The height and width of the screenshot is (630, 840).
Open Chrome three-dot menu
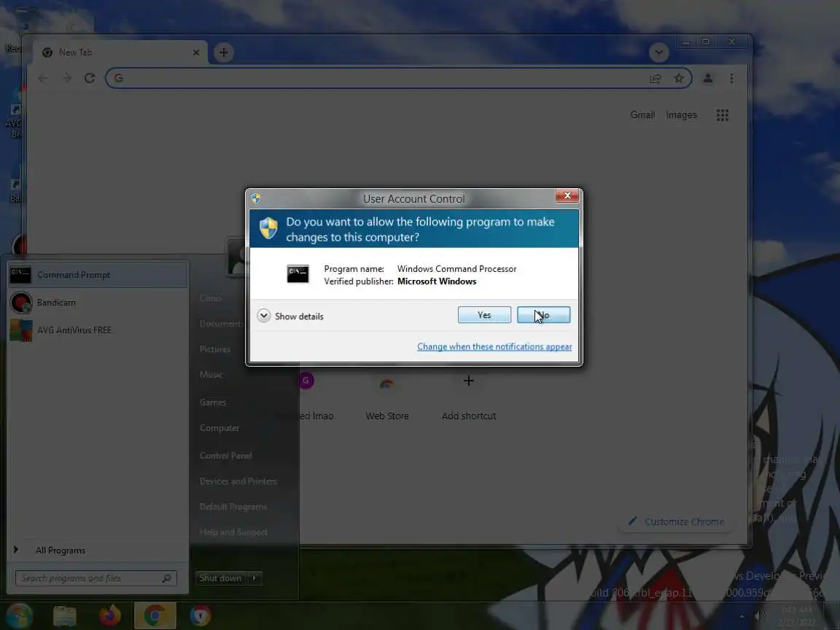pos(732,78)
